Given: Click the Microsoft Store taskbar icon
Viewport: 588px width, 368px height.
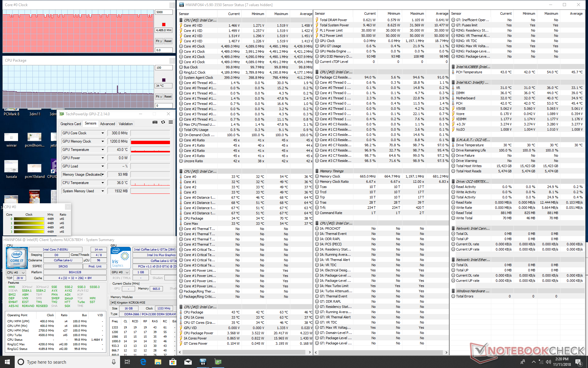Looking at the screenshot, I should point(173,362).
